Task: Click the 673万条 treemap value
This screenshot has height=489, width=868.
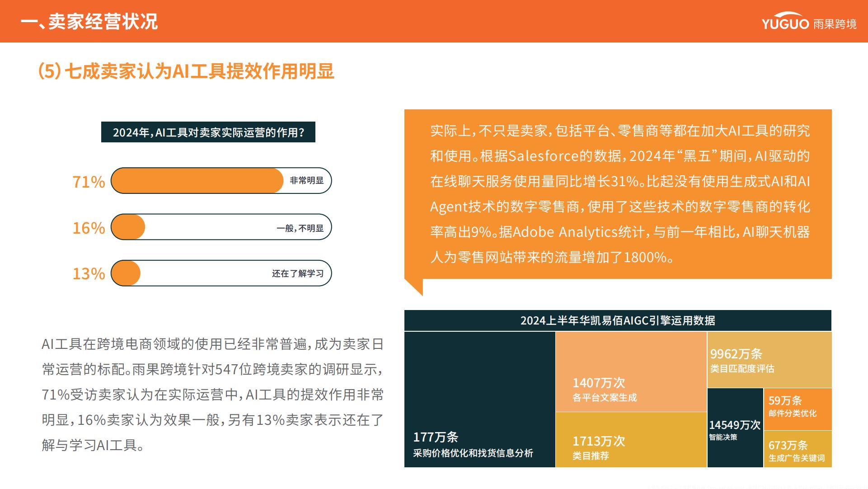Action: 788,445
